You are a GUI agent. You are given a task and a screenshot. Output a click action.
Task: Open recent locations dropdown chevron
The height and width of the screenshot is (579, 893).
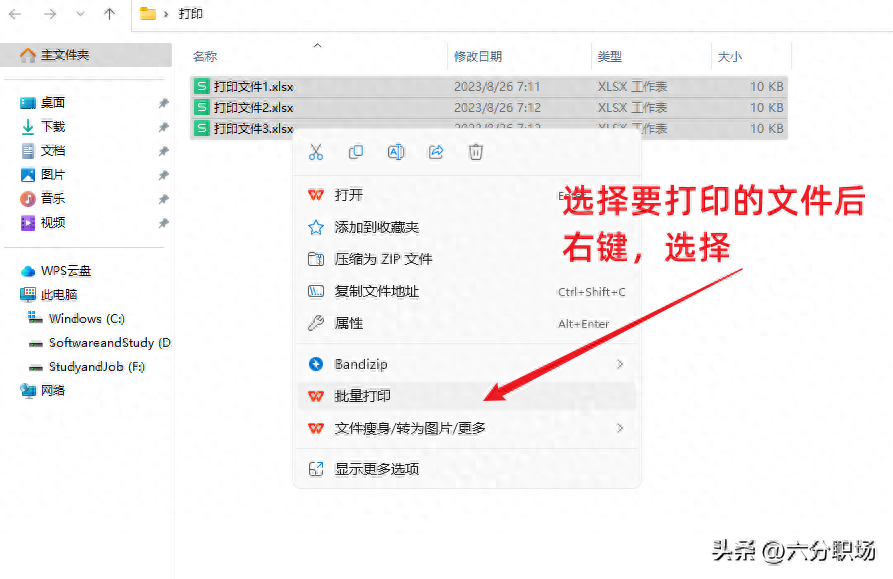coord(80,14)
